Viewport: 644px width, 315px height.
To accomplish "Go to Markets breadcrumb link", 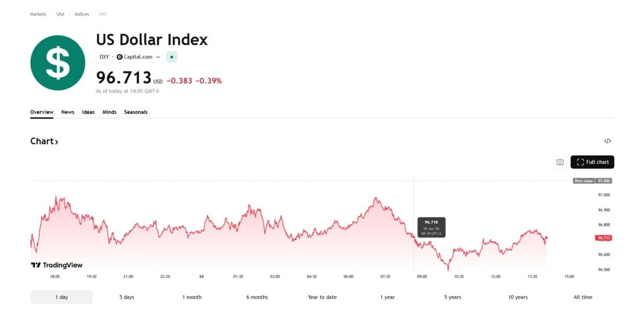I will point(38,14).
